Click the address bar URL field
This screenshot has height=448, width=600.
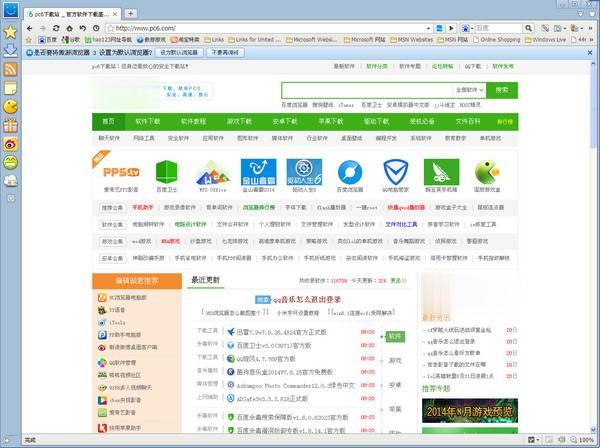point(268,28)
